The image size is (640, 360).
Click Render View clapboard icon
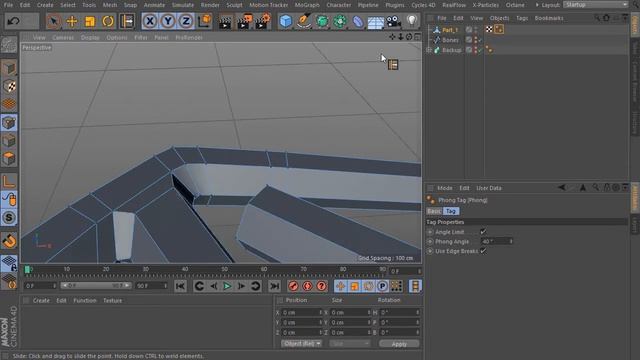(x=224, y=22)
